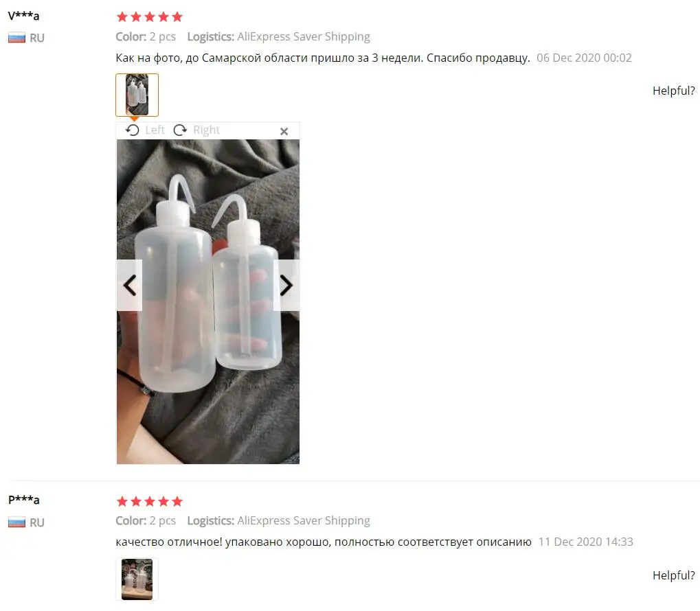This screenshot has width=700, height=611.
Task: Click the rotate left arrow icon
Action: coord(132,130)
